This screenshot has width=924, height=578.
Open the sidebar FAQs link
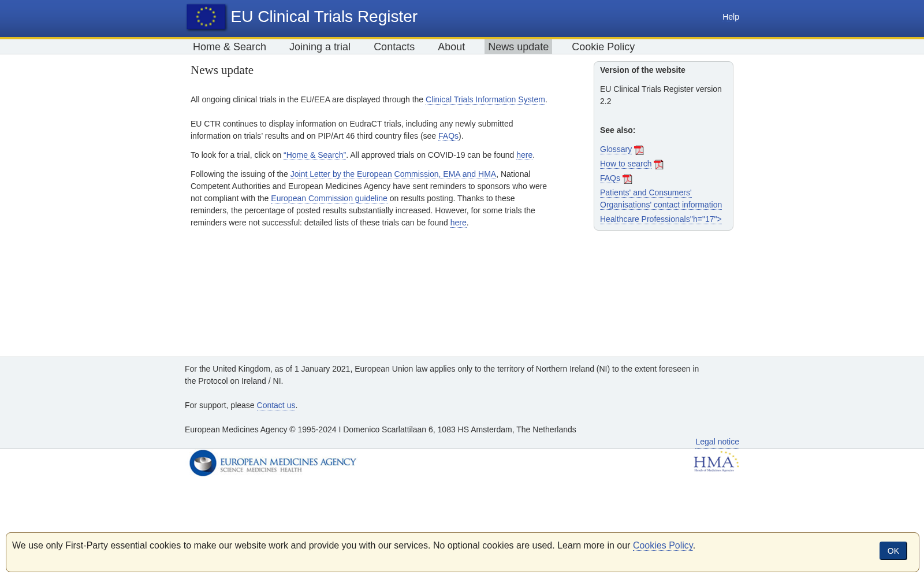pyautogui.click(x=610, y=178)
